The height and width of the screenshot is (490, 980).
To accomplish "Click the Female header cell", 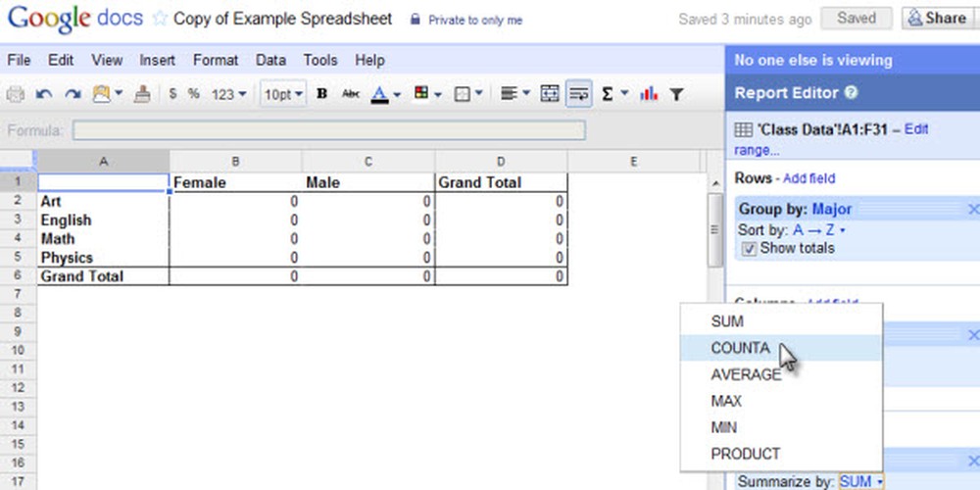I will point(235,182).
